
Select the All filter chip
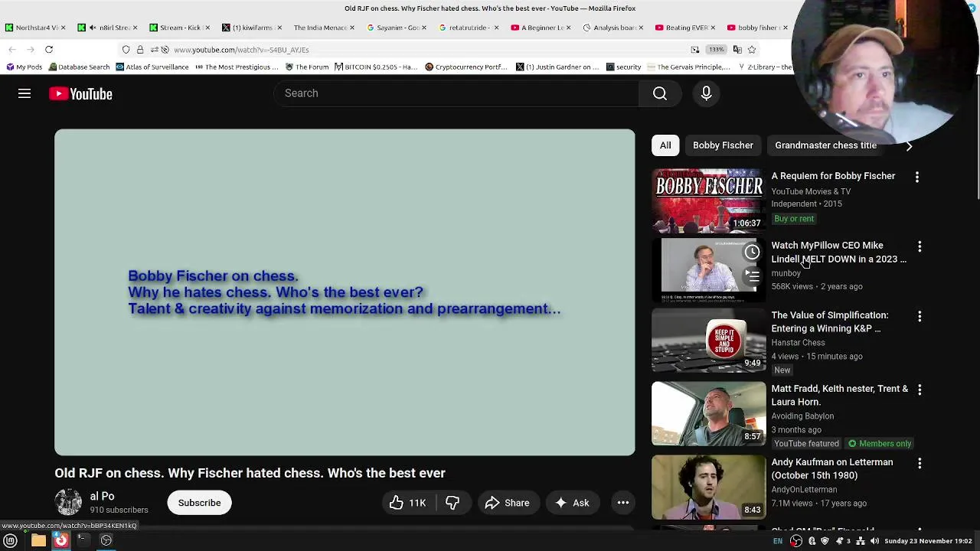665,145
